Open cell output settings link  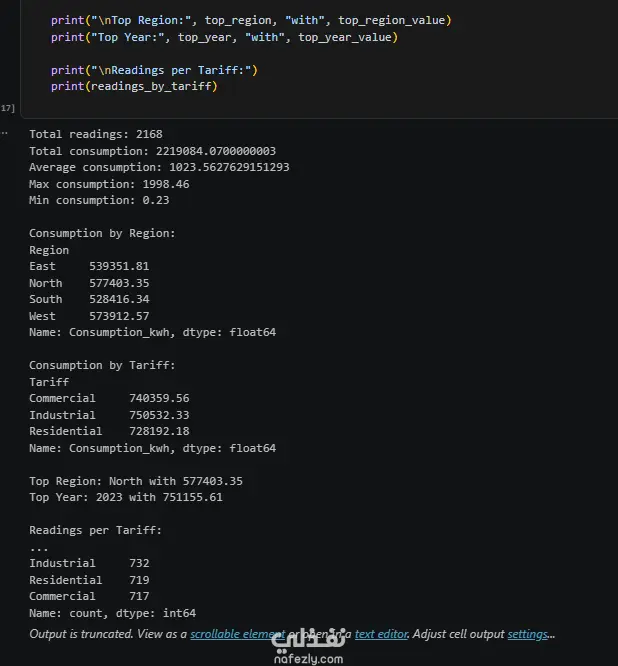tap(528, 634)
